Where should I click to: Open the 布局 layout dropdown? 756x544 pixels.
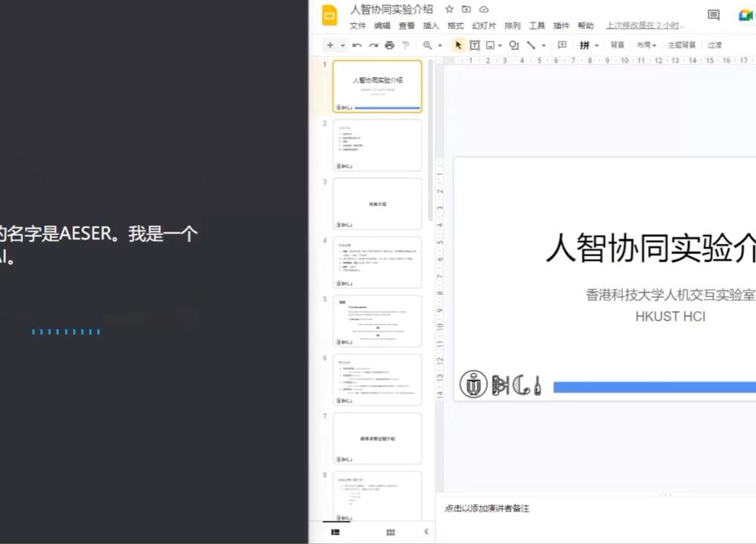click(646, 45)
